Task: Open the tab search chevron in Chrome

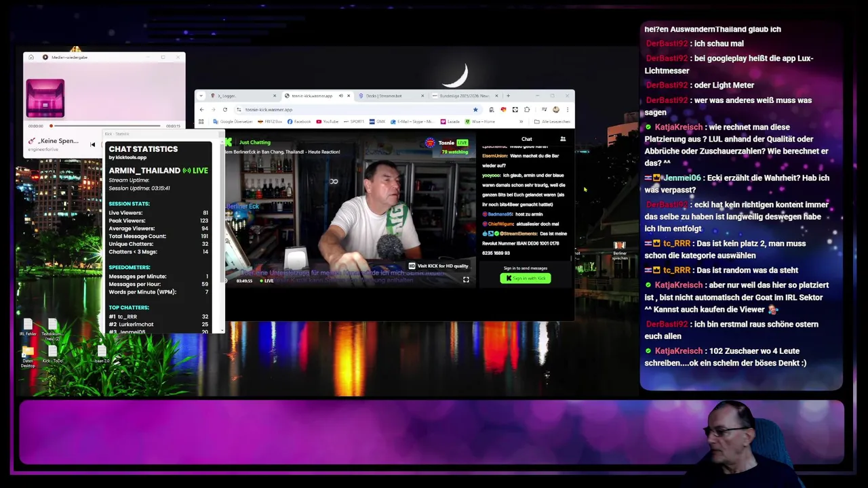Action: (x=201, y=96)
